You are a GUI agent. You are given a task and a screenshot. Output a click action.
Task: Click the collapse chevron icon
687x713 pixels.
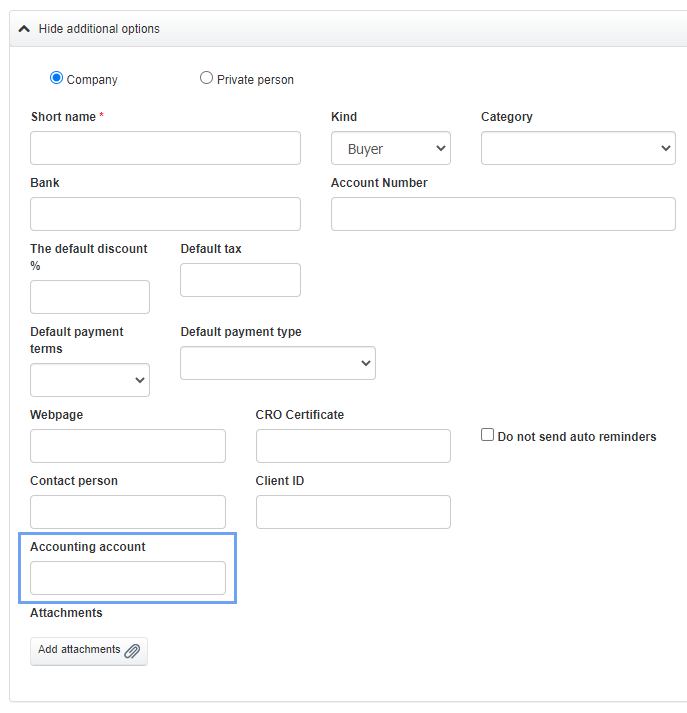(24, 29)
